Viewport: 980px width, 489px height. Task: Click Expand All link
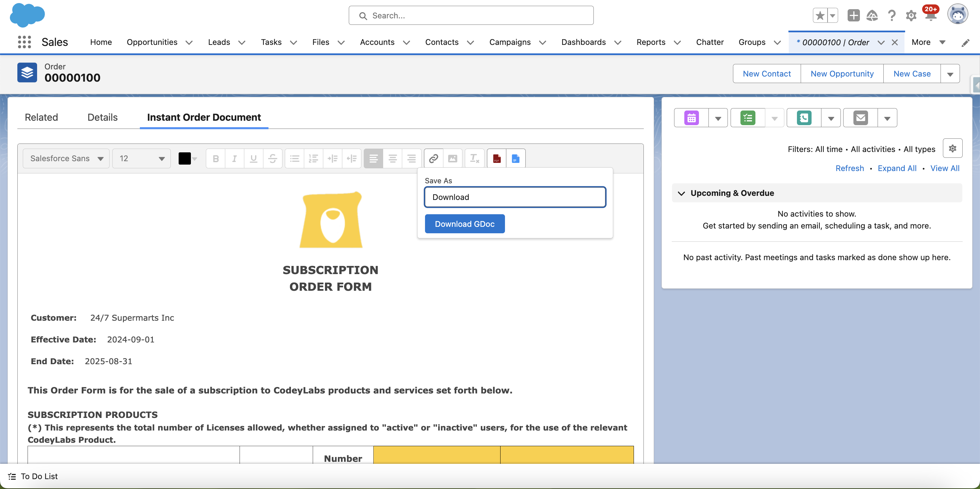click(897, 168)
